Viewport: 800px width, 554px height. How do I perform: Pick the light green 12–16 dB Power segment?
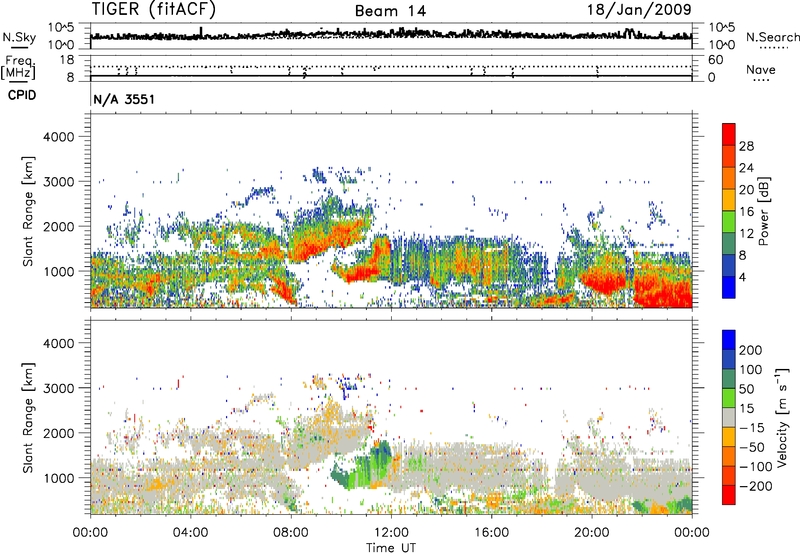pos(729,221)
